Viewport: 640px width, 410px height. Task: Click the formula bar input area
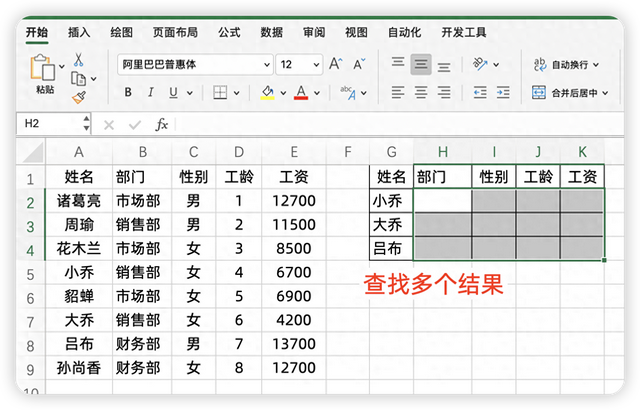399,124
